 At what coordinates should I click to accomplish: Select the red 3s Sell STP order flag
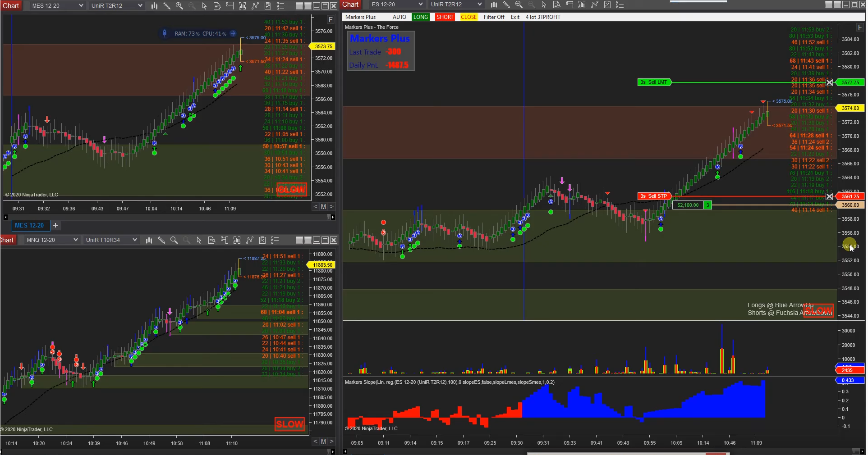tap(655, 196)
